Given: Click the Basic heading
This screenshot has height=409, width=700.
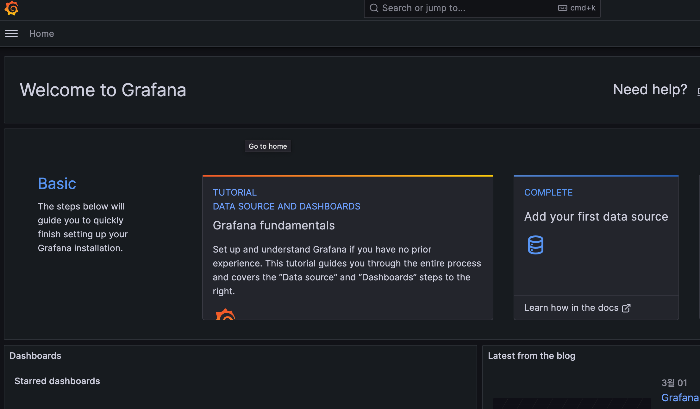Looking at the screenshot, I should [57, 184].
